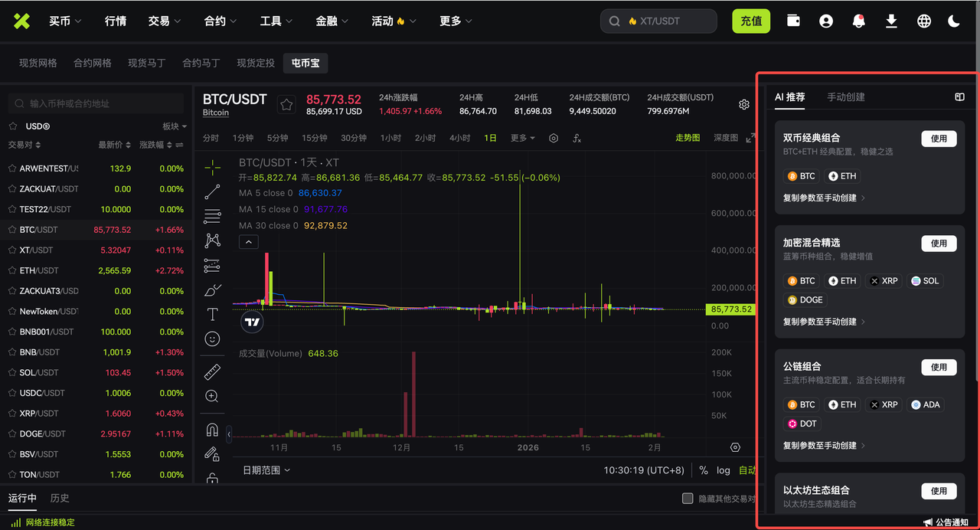
Task: Select the 15分钟 timeframe
Action: 314,138
